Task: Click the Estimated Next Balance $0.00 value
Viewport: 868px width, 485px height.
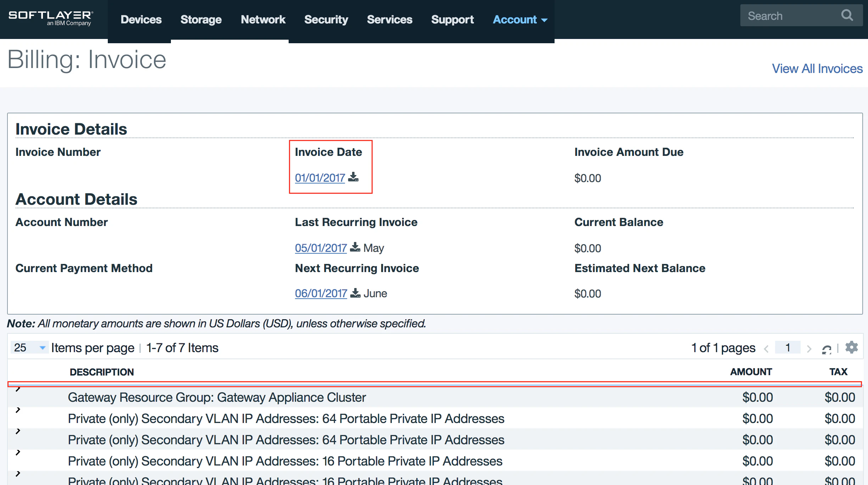Action: 588,293
